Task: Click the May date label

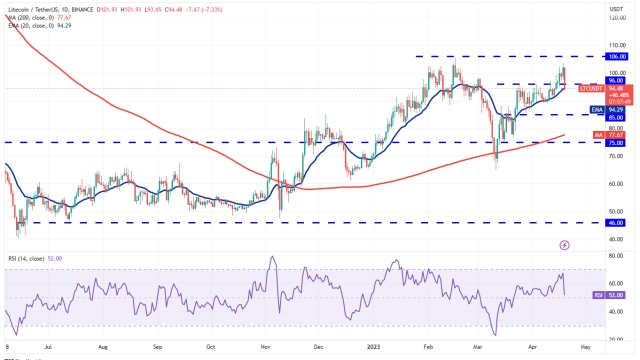Action: click(x=586, y=347)
